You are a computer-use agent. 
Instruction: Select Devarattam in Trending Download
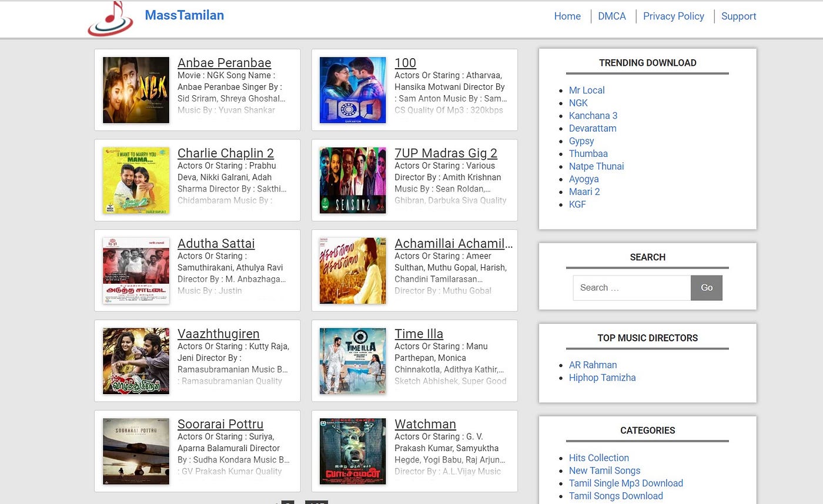click(x=593, y=128)
